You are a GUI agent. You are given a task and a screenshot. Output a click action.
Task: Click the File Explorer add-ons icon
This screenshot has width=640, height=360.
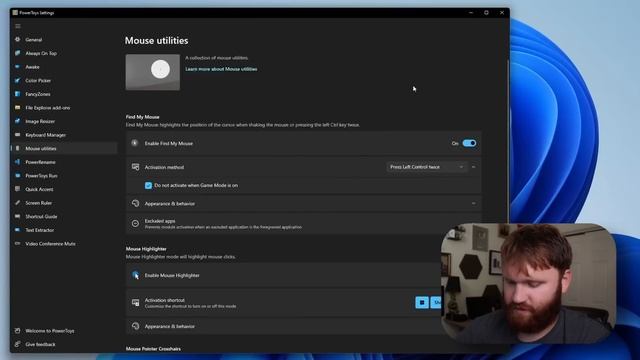pos(18,107)
